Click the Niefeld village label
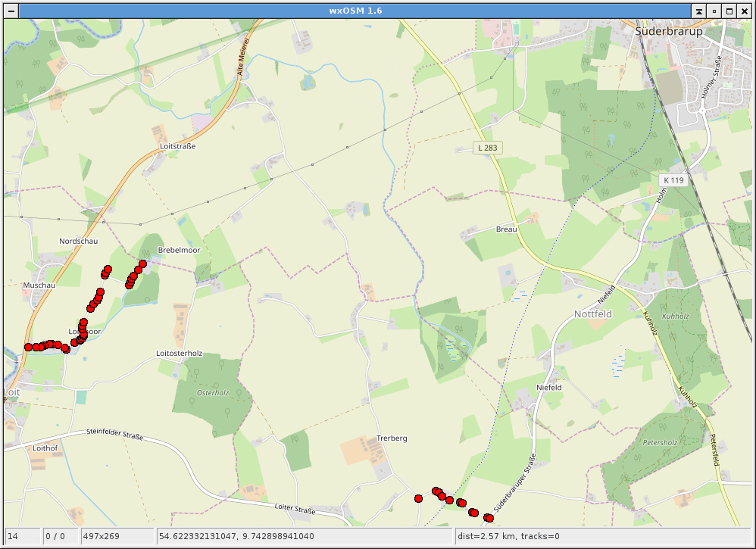The image size is (756, 549). [x=548, y=387]
